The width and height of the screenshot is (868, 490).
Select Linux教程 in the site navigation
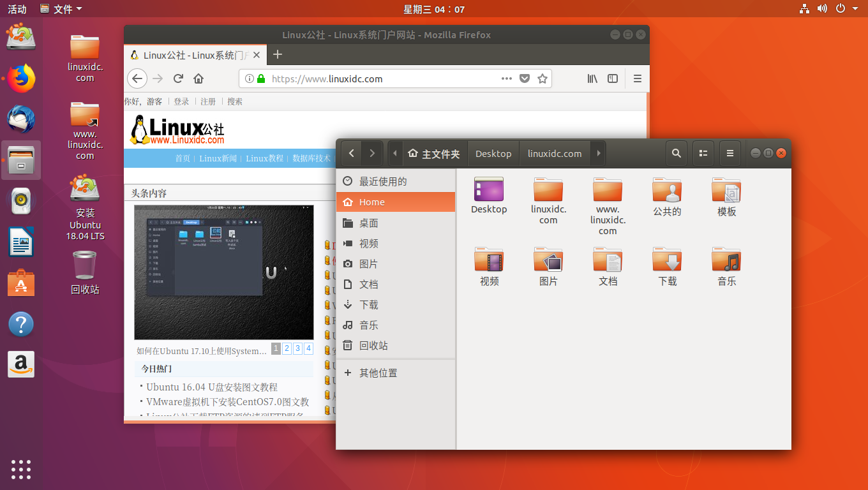click(x=264, y=158)
